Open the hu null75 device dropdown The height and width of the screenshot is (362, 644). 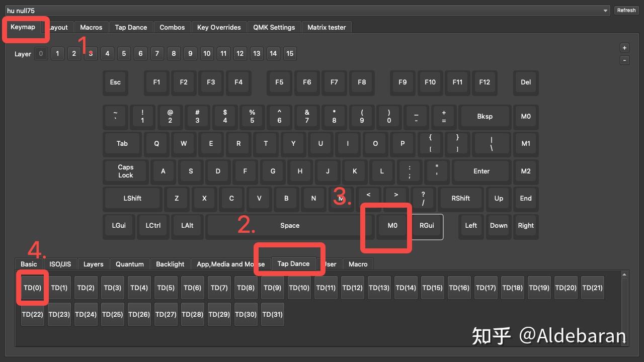coord(307,10)
